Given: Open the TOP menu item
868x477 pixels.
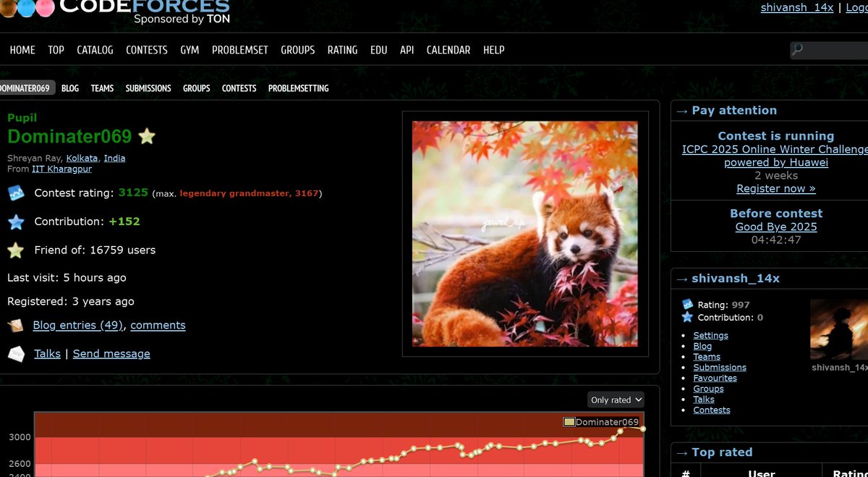Looking at the screenshot, I should pos(56,50).
